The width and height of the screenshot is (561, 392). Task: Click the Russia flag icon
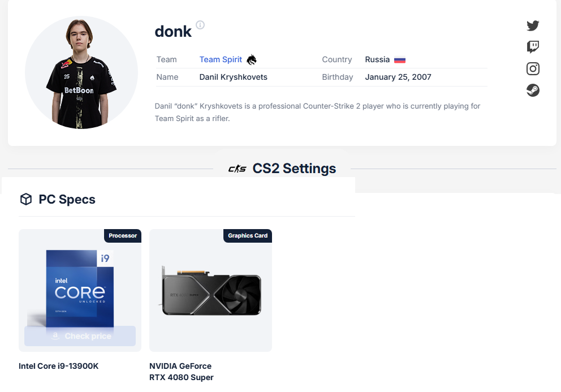[x=400, y=60]
